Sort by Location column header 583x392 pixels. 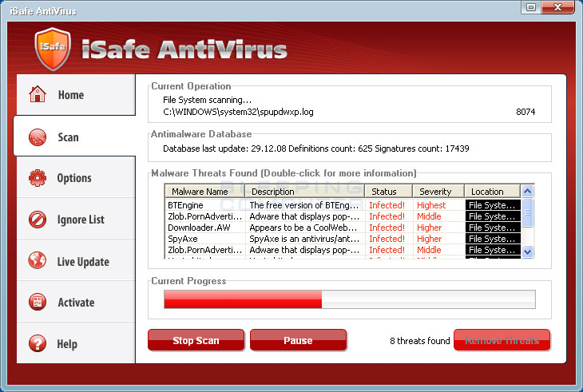point(492,192)
